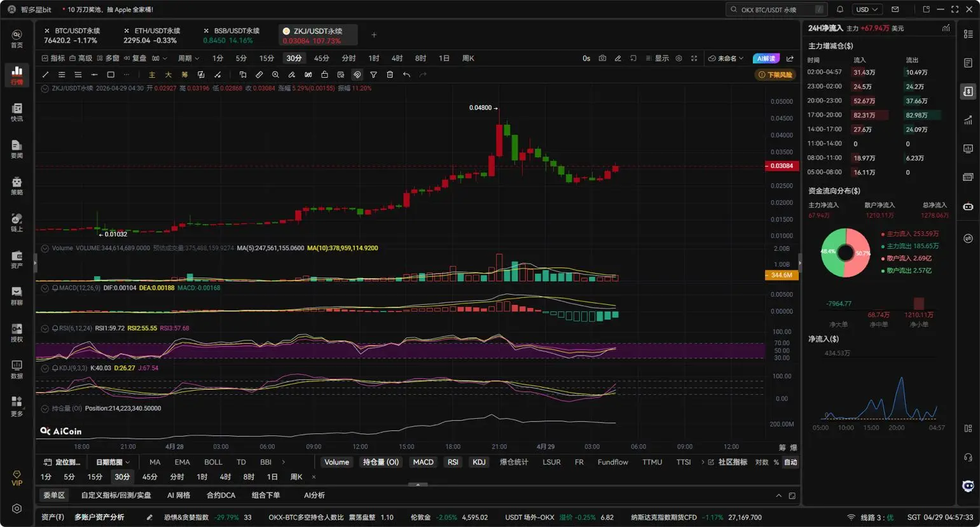Select the trend line drawing tool
The width and height of the screenshot is (980, 527).
click(45, 74)
